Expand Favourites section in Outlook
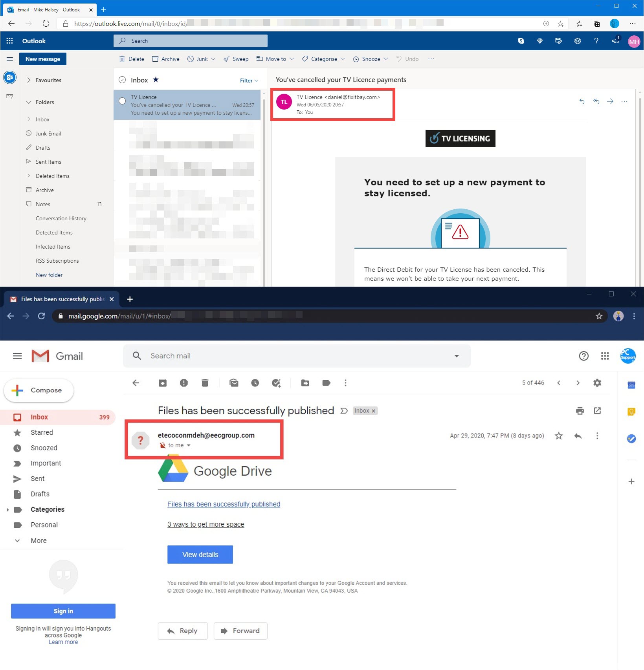644x670 pixels. click(29, 80)
